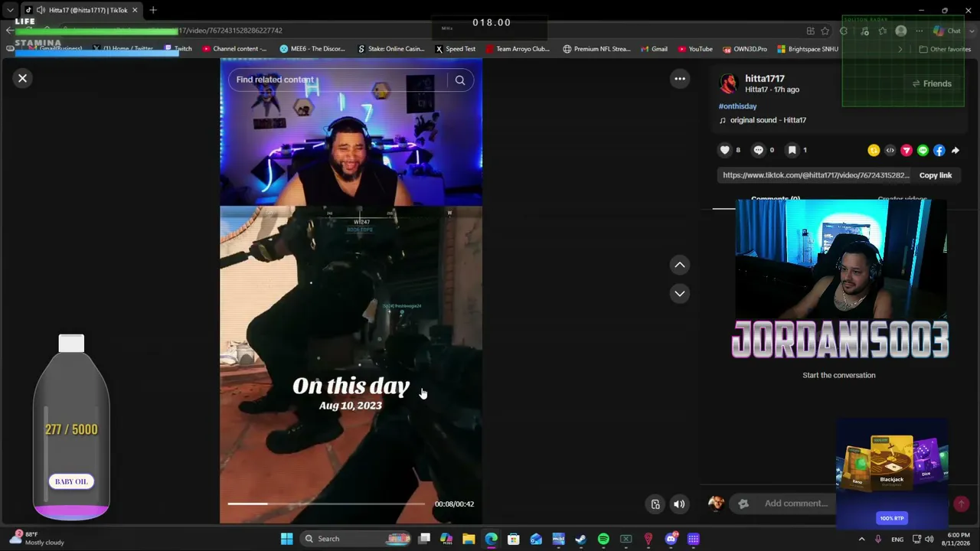Search with the magnifier in Find related content

coord(459,80)
